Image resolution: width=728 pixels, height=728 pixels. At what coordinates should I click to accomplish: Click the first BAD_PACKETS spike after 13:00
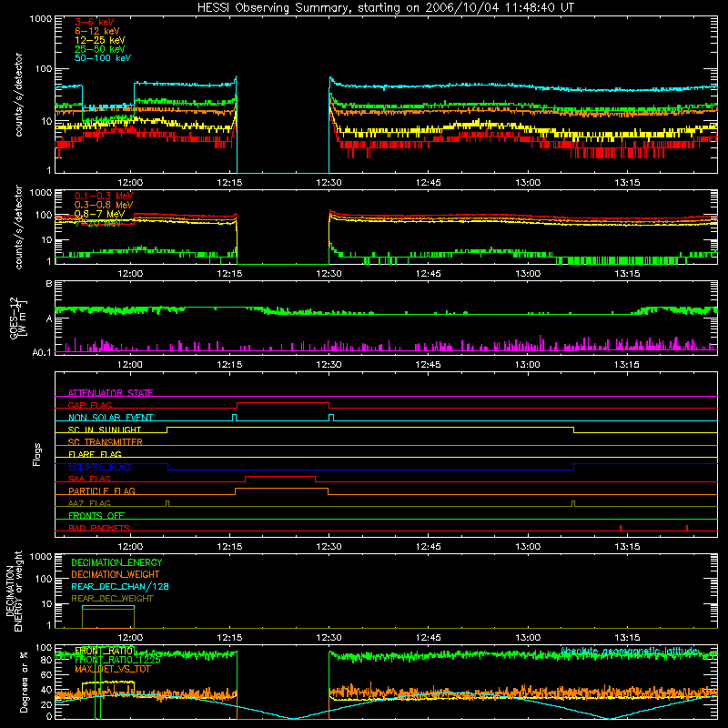(621, 528)
